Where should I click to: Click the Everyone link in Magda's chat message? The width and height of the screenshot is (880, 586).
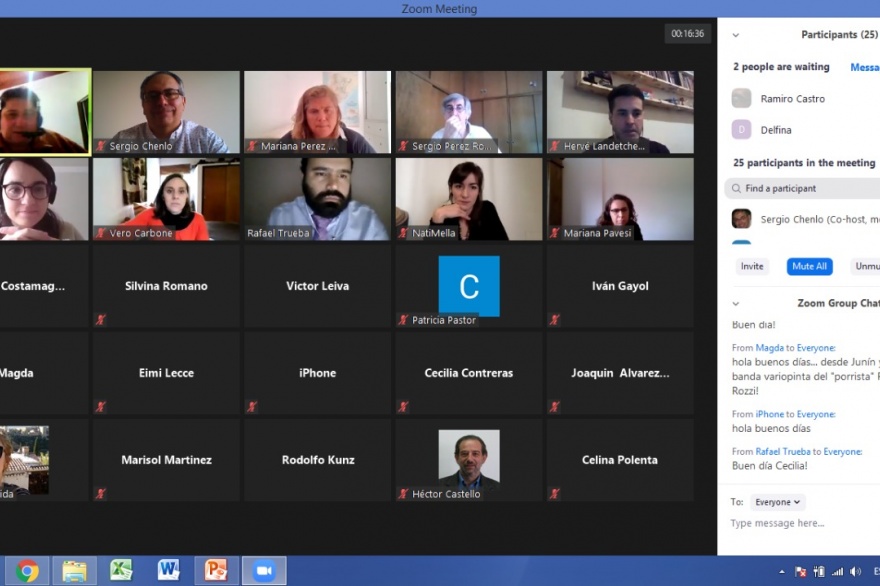click(816, 348)
